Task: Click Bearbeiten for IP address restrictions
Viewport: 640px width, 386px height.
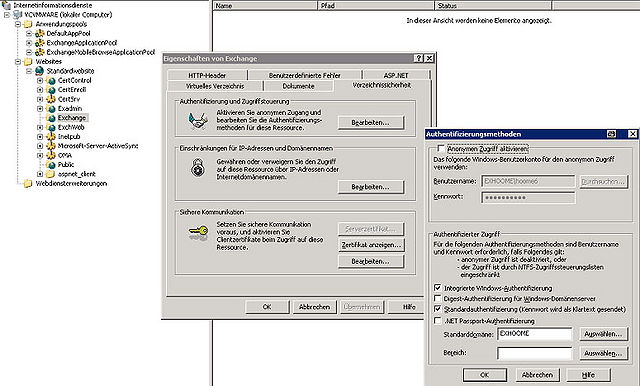Action: 371,187
